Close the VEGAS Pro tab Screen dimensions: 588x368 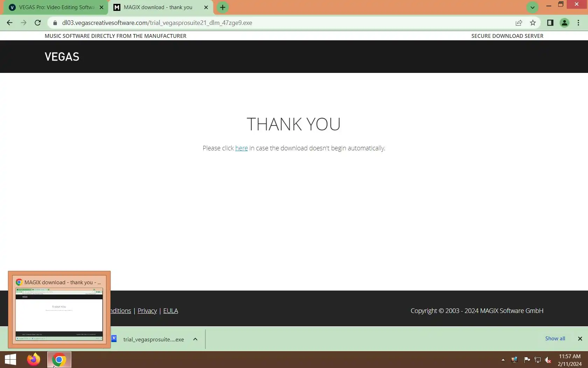point(101,7)
